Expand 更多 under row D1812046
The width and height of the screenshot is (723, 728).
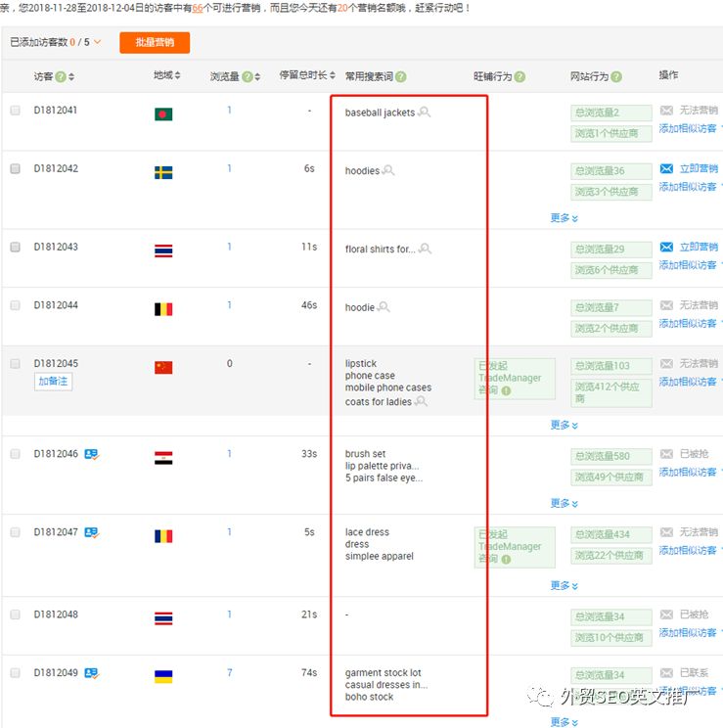point(565,504)
